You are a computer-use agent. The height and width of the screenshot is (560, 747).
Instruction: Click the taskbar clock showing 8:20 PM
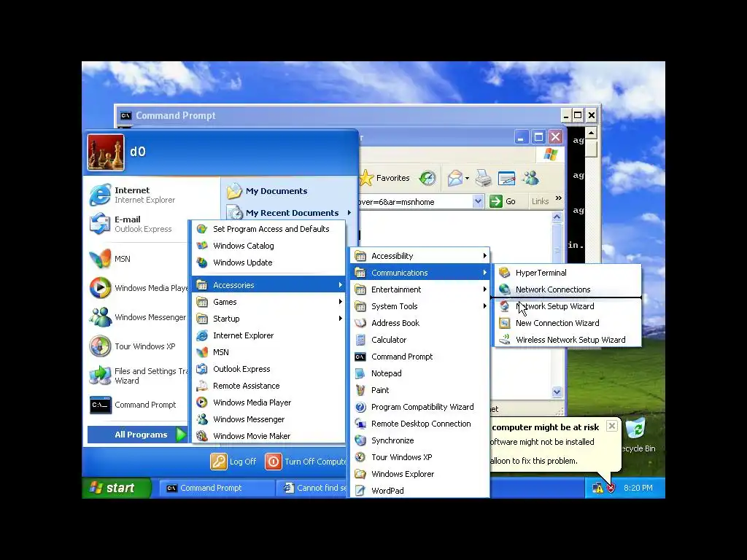pos(638,488)
